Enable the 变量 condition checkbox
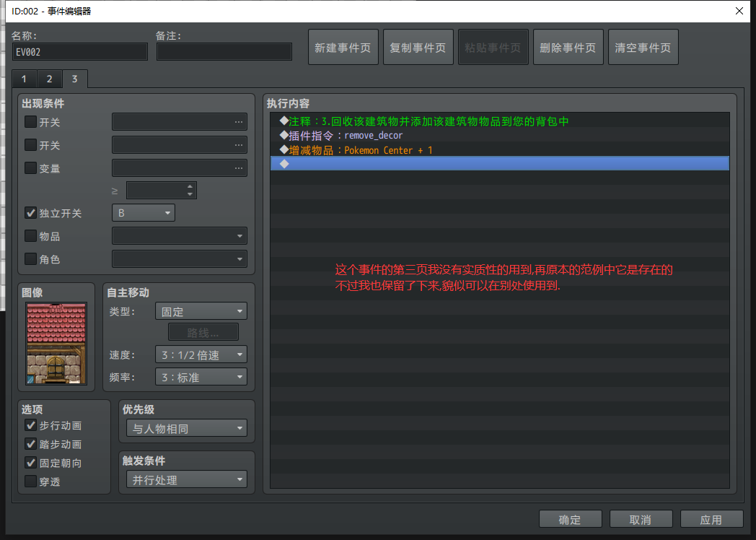Viewport: 756px width, 540px height. coord(30,168)
